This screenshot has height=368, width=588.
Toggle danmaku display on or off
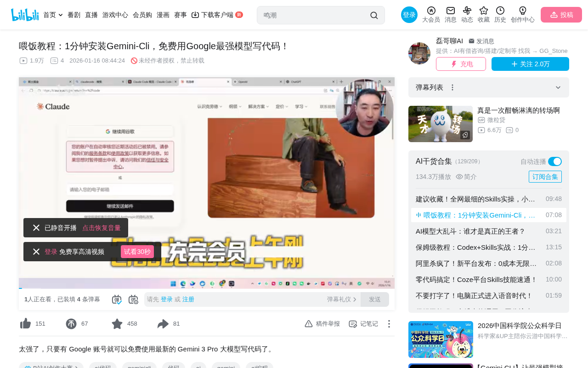117,299
